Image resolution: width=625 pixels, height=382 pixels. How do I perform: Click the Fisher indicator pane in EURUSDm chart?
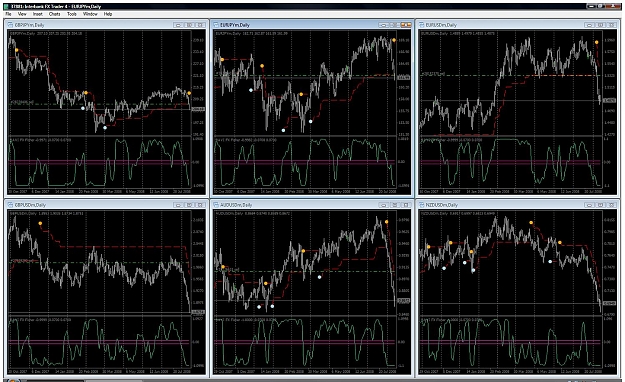tap(510, 162)
